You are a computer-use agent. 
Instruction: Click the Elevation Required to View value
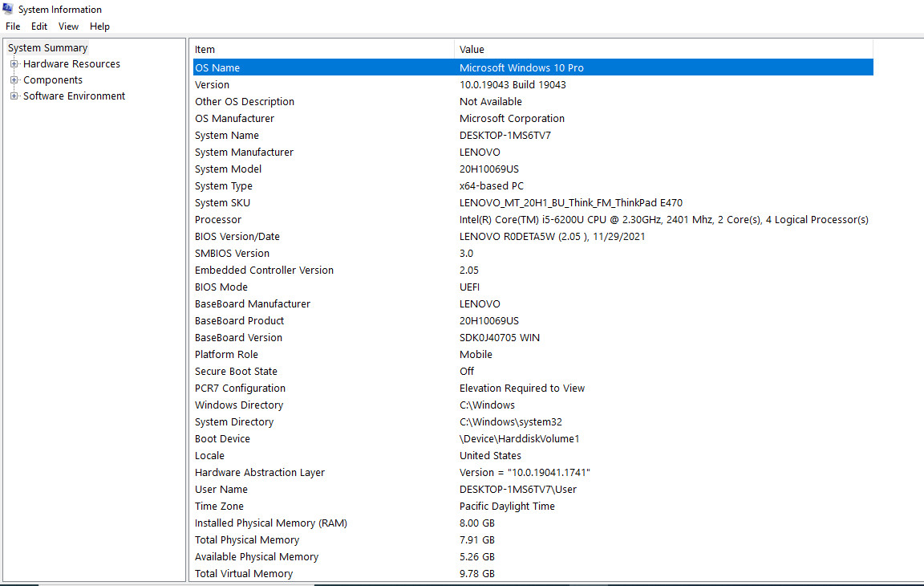click(522, 389)
